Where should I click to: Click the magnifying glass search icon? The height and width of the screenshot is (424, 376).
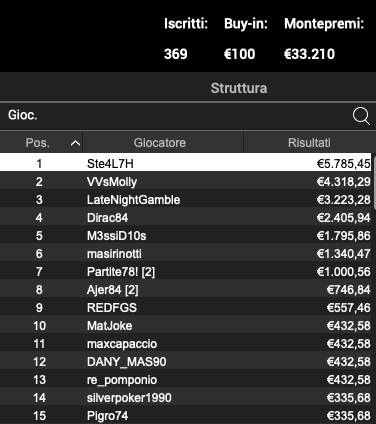(x=361, y=116)
